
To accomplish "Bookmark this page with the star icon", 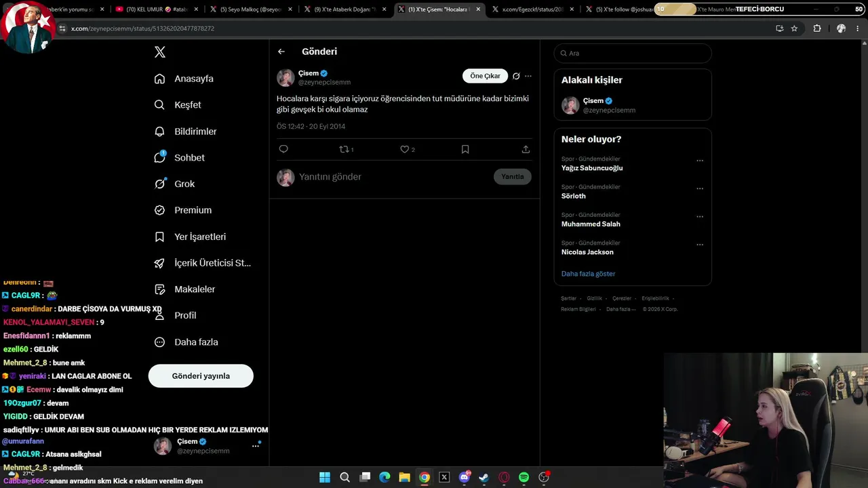I will [x=794, y=28].
